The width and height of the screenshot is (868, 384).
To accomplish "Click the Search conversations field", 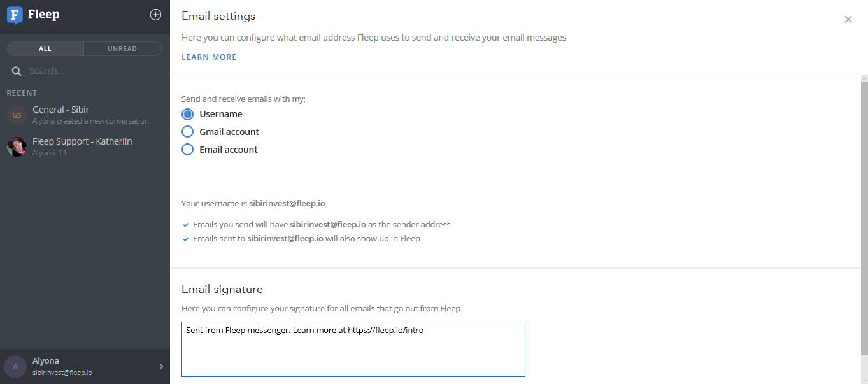I will (89, 71).
